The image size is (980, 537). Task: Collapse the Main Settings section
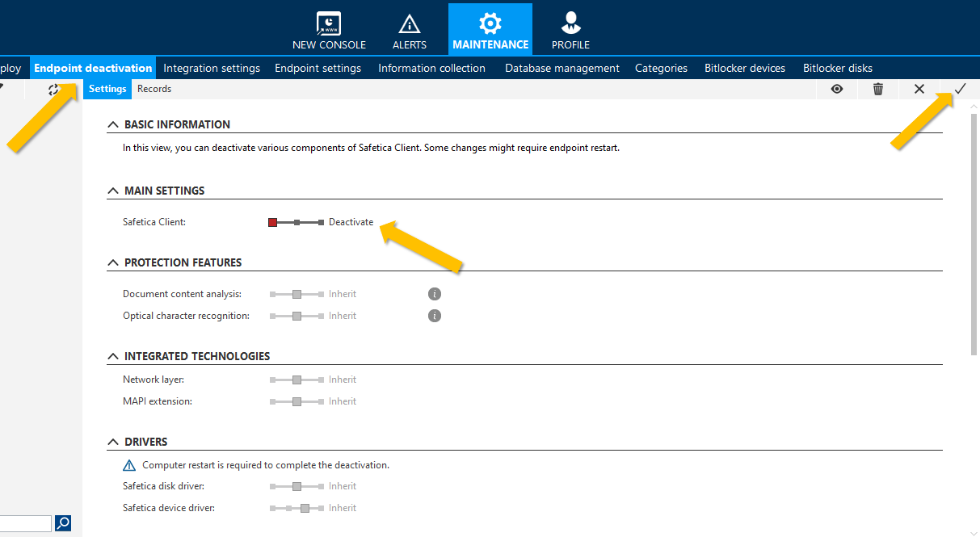pos(112,191)
